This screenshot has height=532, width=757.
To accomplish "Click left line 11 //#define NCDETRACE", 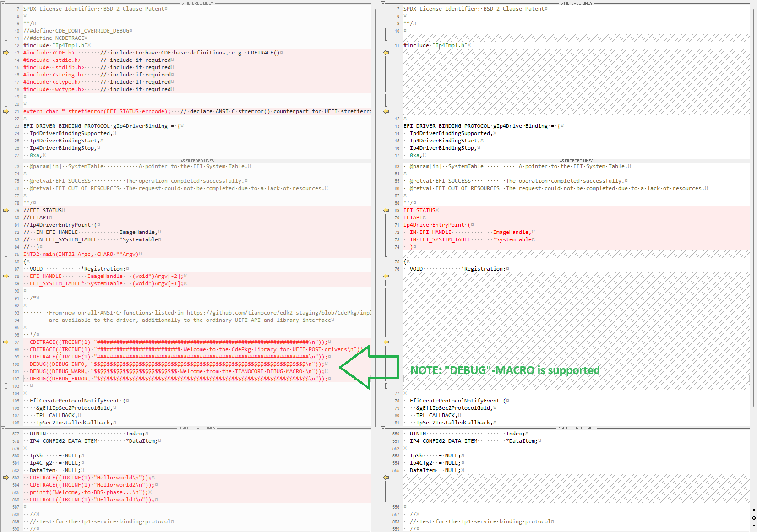I will 55,38.
